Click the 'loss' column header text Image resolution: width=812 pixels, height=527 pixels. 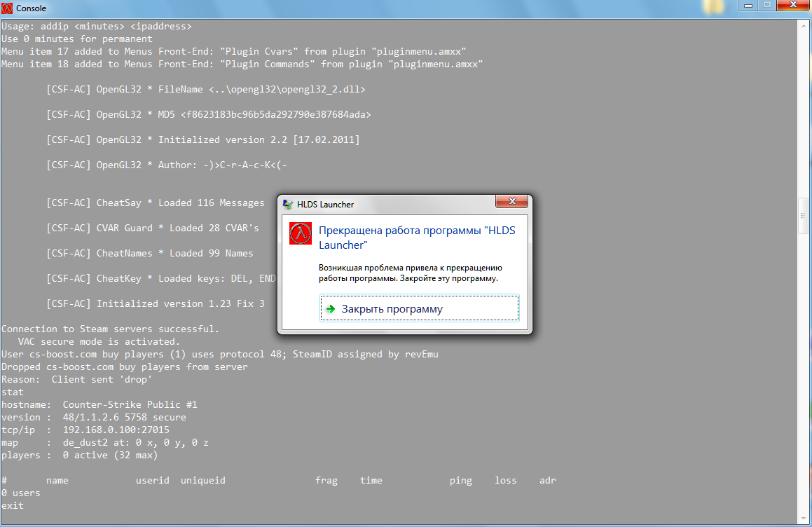pyautogui.click(x=505, y=480)
